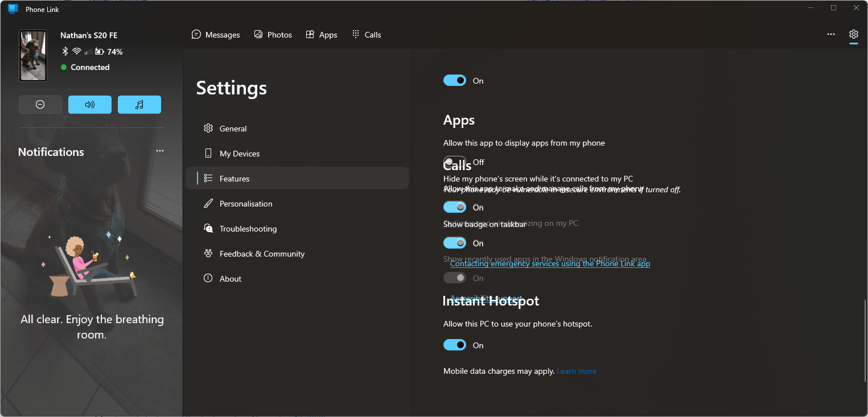This screenshot has height=417, width=868.
Task: Open the more options menu beside settings gear
Action: [831, 34]
